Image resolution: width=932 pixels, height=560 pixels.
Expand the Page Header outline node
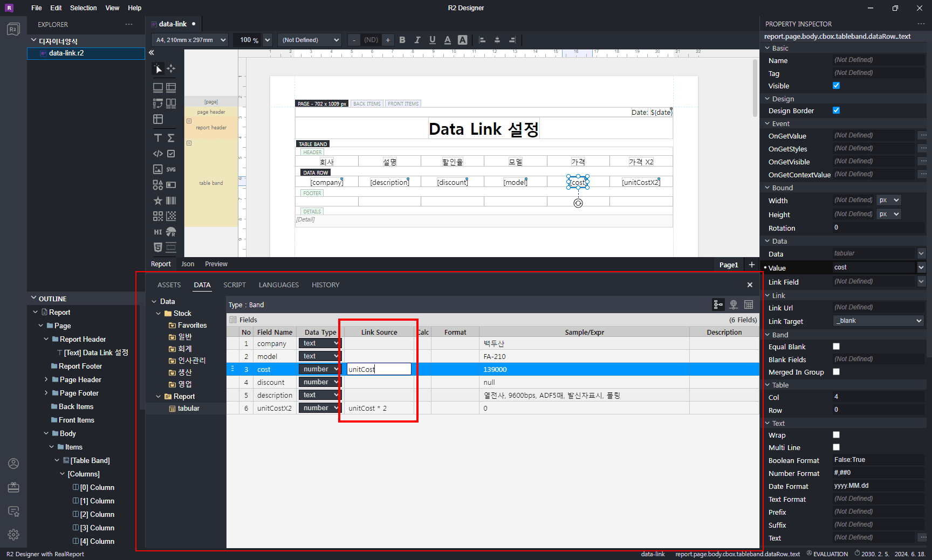[x=46, y=380]
